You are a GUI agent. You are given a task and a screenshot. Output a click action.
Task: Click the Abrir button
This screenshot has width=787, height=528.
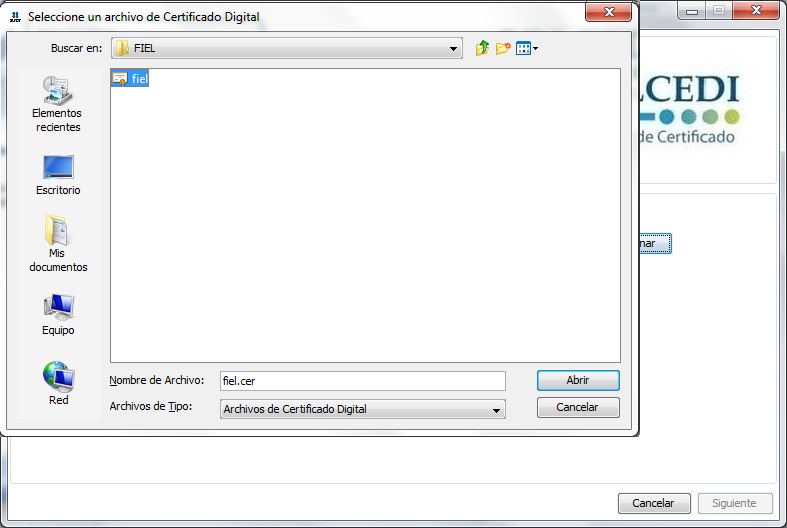pyautogui.click(x=578, y=380)
